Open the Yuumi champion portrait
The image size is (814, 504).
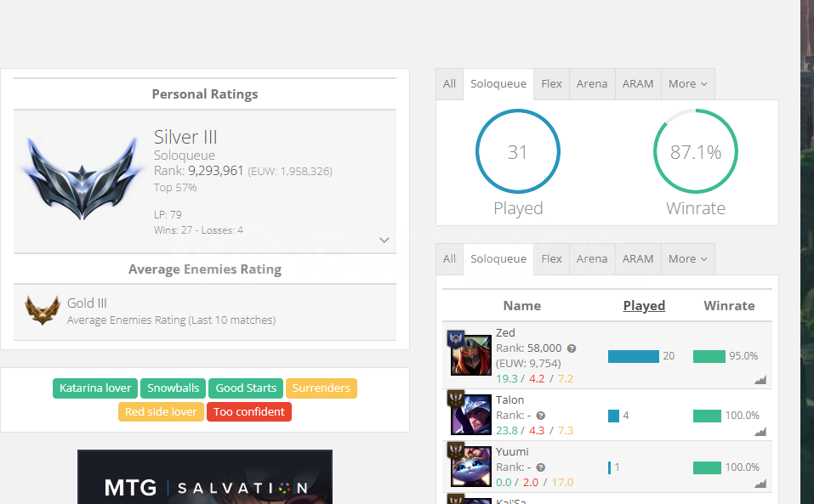471,467
